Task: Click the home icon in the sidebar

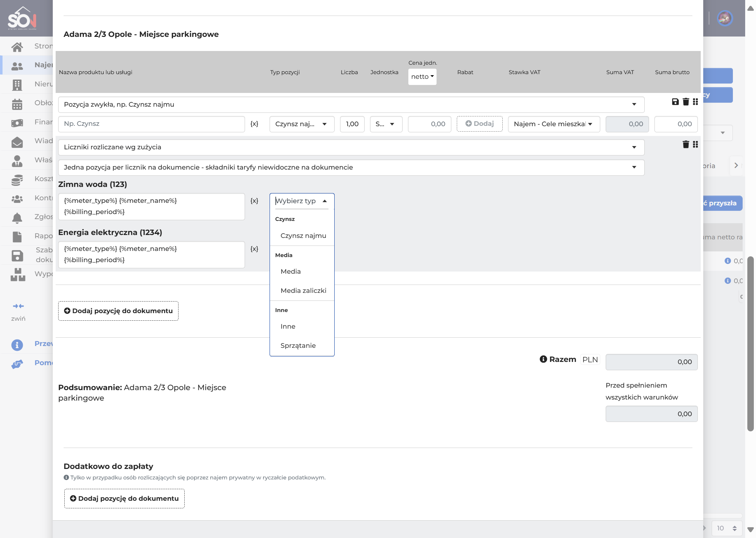Action: [17, 47]
